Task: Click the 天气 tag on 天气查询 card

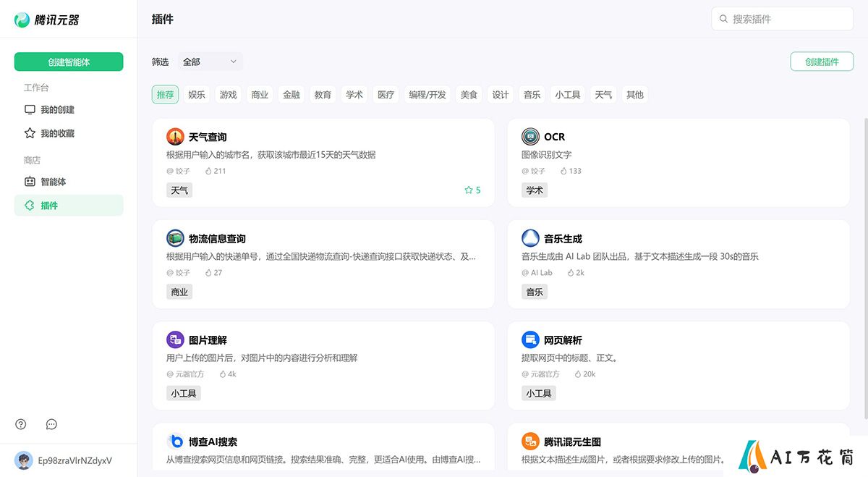Action: [x=179, y=190]
